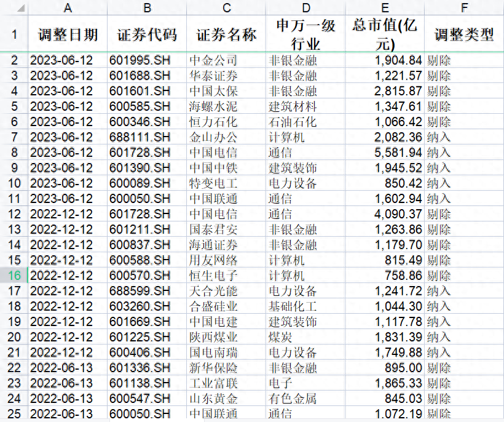Click value 1,602.94
504x422 pixels.
coord(385,199)
